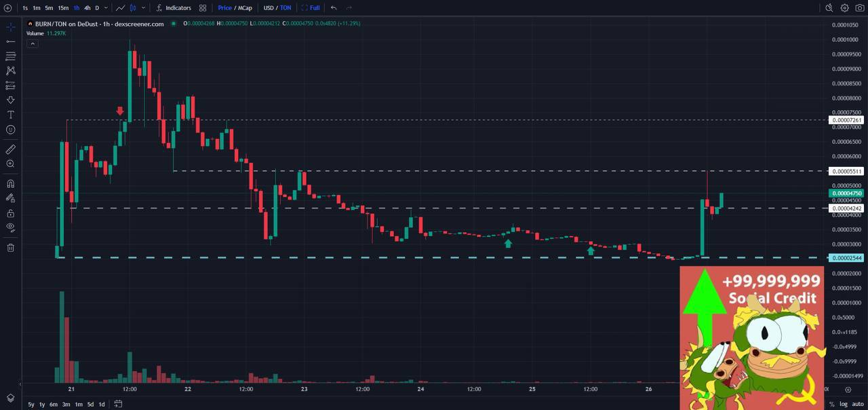The height and width of the screenshot is (410, 868).
Task: Click the current price 0.00004750 label
Action: (x=847, y=193)
